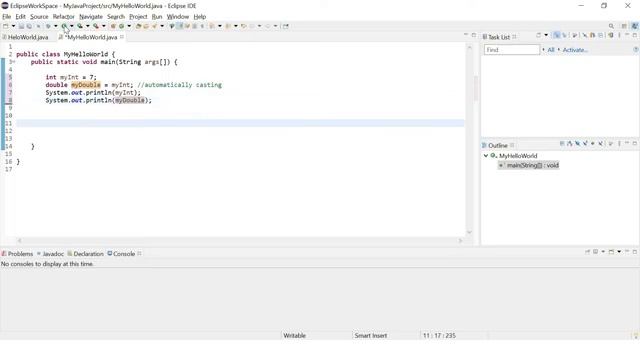This screenshot has height=360, width=640.
Task: Toggle Scheduled presentation in Task List
Action: coord(564,35)
